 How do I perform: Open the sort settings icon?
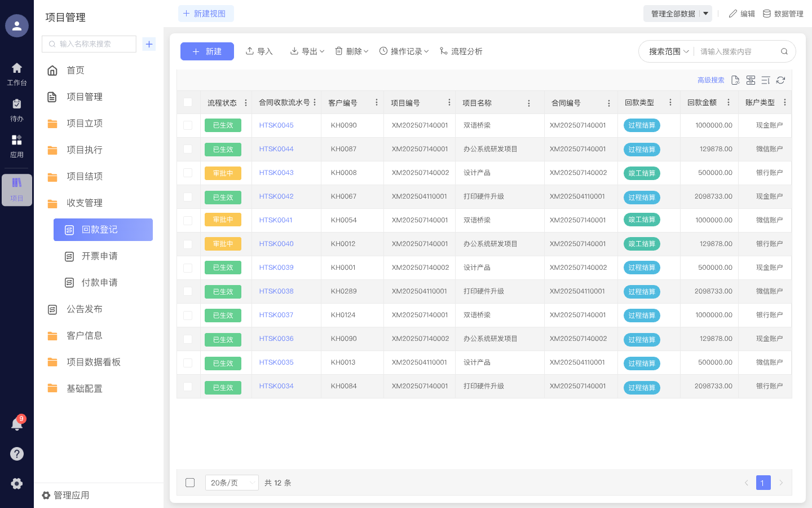[x=765, y=80]
